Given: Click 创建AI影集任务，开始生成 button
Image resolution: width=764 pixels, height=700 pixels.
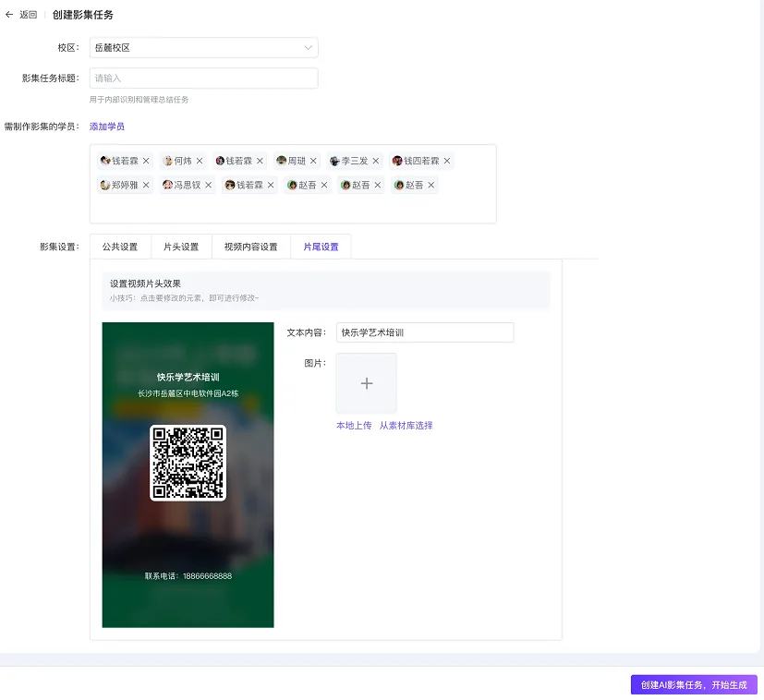Looking at the screenshot, I should (694, 684).
